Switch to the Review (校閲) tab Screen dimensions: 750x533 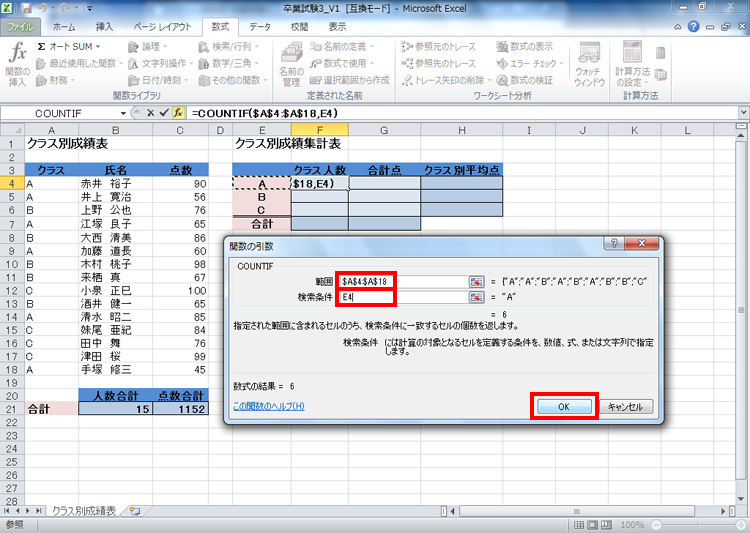[x=299, y=27]
